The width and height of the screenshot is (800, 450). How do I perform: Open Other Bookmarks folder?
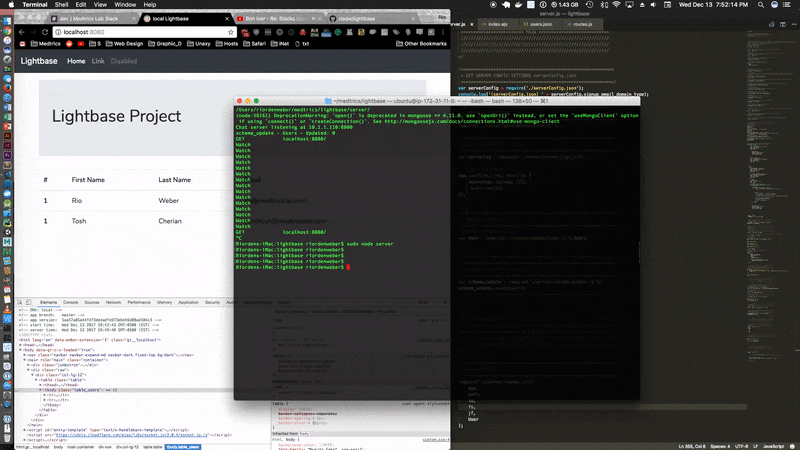pyautogui.click(x=421, y=44)
